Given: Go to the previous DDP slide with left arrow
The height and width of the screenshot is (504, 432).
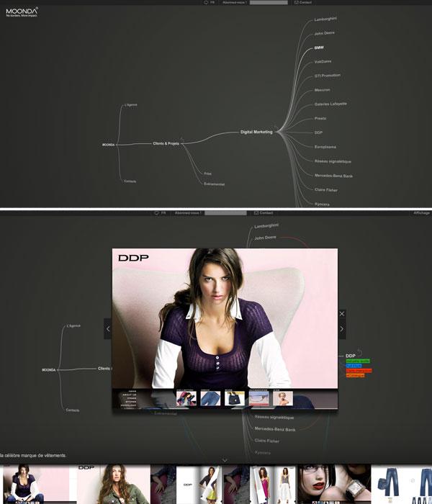Looking at the screenshot, I should pos(108,329).
